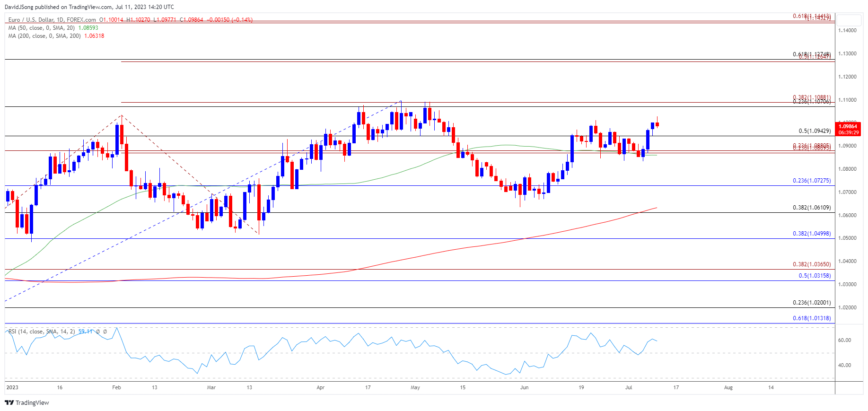Screen dimensions: 868x411
Task: Click the RSI value 59.11
Action: [86, 332]
